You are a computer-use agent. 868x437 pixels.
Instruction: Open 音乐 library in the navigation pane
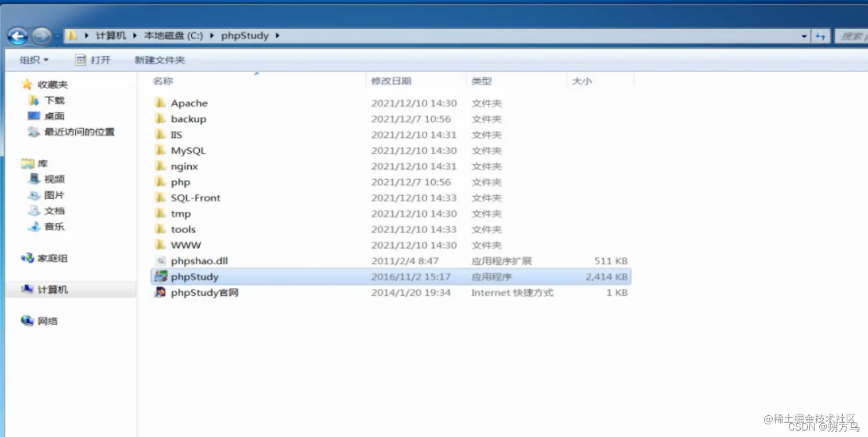tap(55, 226)
